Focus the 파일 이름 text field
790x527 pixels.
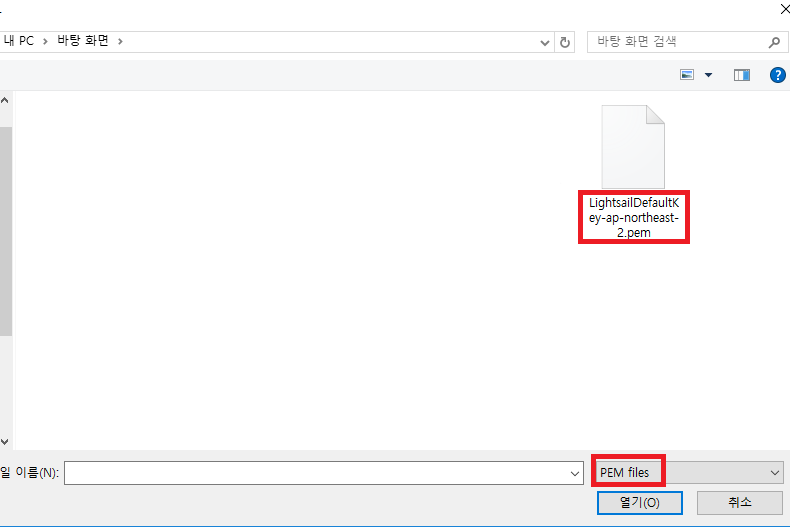coord(323,473)
